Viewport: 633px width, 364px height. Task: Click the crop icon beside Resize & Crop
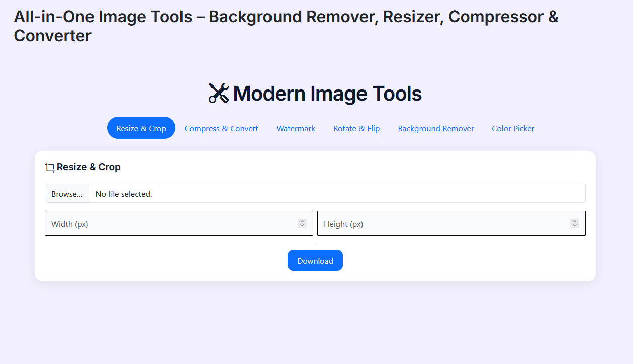50,167
